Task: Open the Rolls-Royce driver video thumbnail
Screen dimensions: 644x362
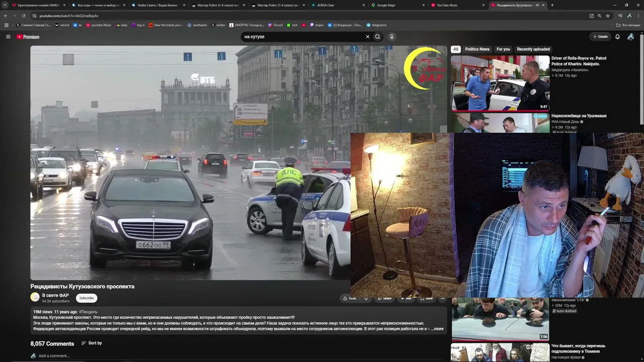Action: click(x=500, y=83)
